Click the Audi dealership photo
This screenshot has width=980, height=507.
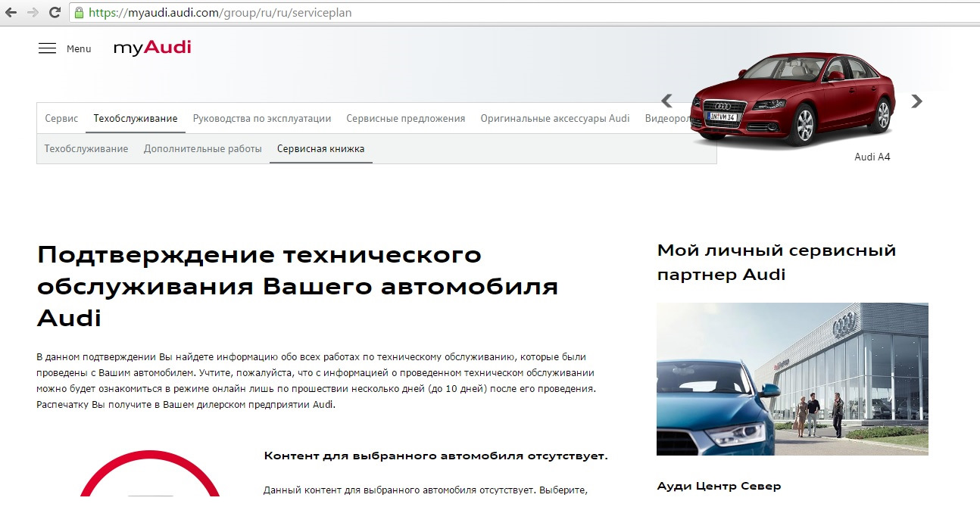tap(792, 379)
